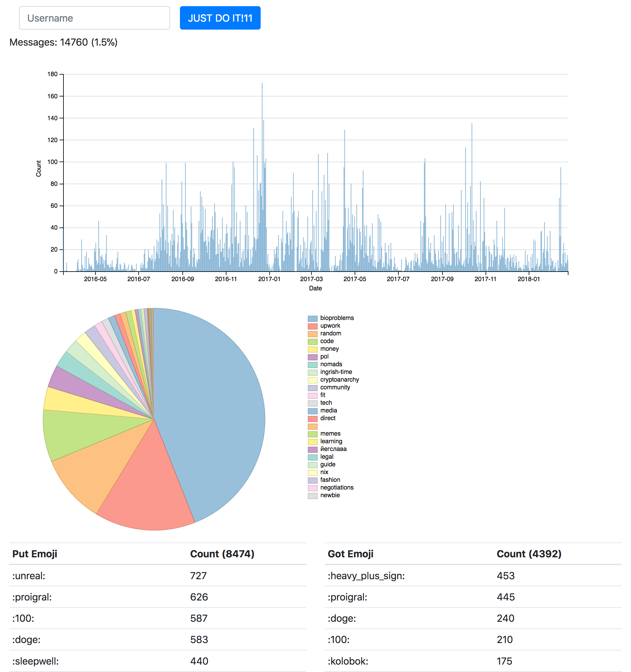Click the Count (4392) column header
631x672 pixels.
529,554
